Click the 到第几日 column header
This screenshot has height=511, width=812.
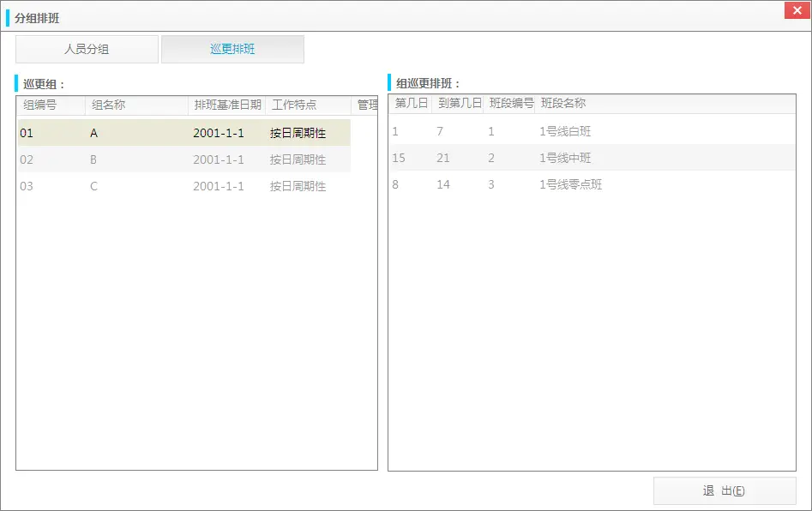tap(459, 104)
